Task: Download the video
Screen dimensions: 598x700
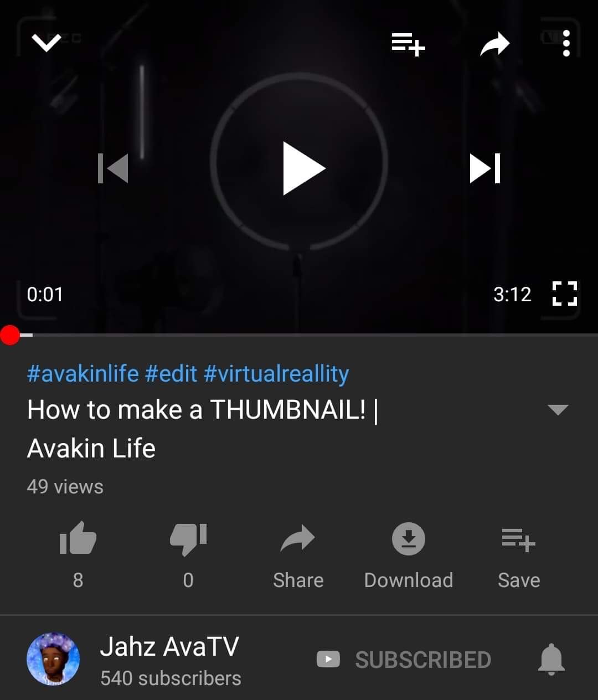Action: click(409, 556)
